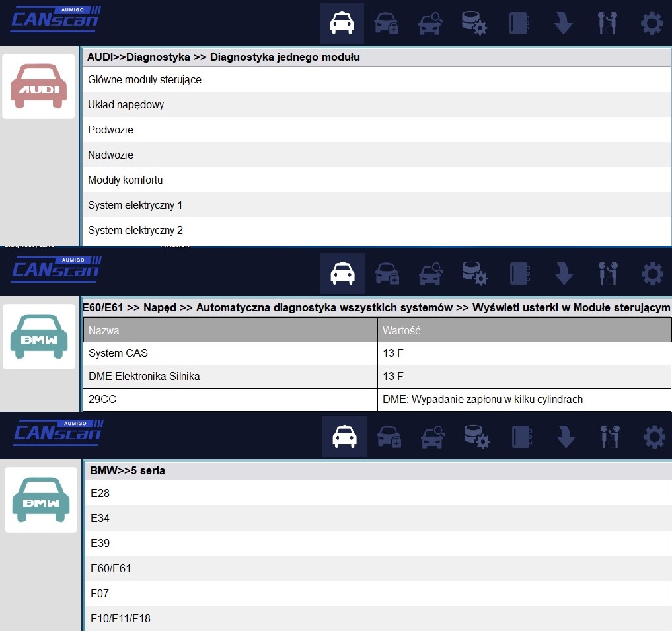Click car search icon in E60/E61 fault panel
Viewport: 672px width, 631px height.
(x=431, y=274)
